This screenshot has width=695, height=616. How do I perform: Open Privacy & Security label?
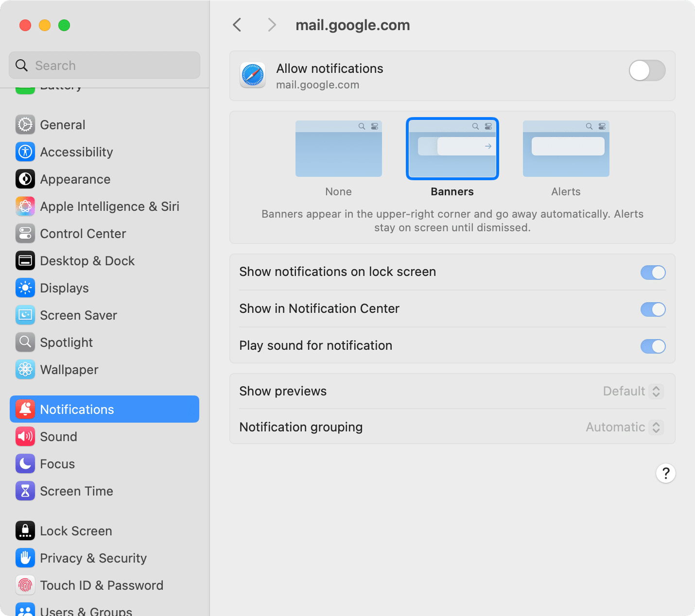[x=93, y=558]
